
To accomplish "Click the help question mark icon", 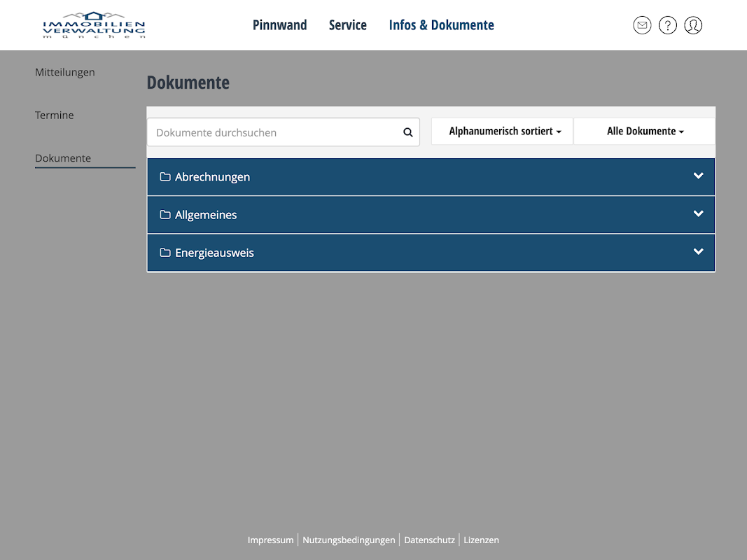I will tap(667, 25).
